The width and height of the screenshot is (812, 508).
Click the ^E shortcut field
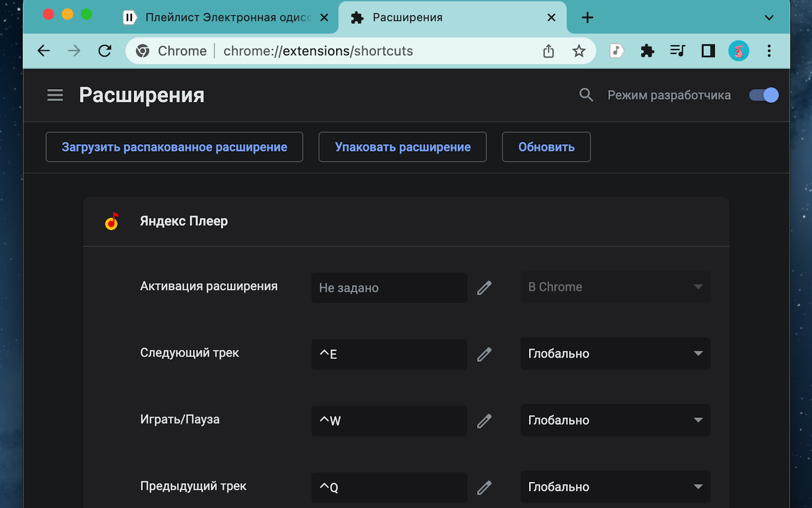pyautogui.click(x=389, y=354)
